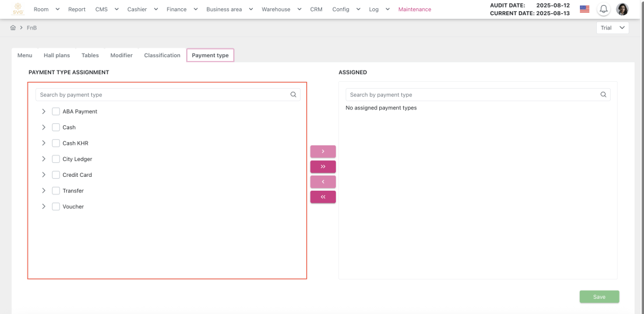
Task: Click the SVG logo in header
Action: click(18, 9)
